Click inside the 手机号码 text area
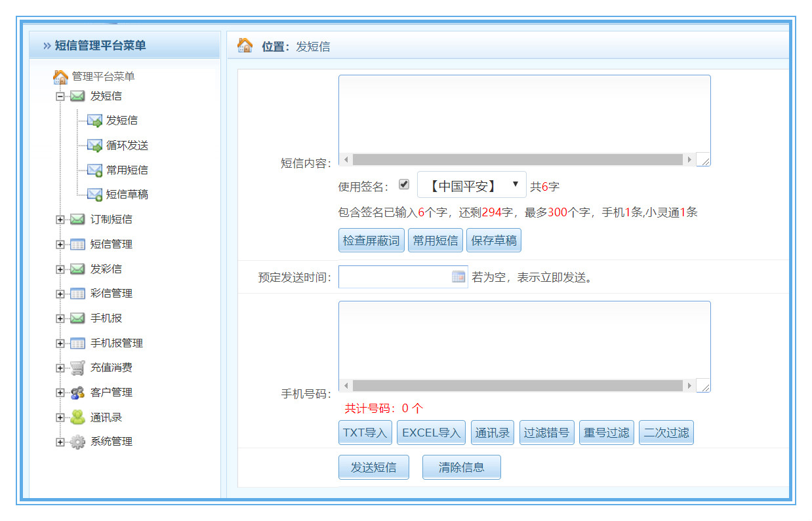Screen dimensions: 812x521 pyautogui.click(x=524, y=339)
